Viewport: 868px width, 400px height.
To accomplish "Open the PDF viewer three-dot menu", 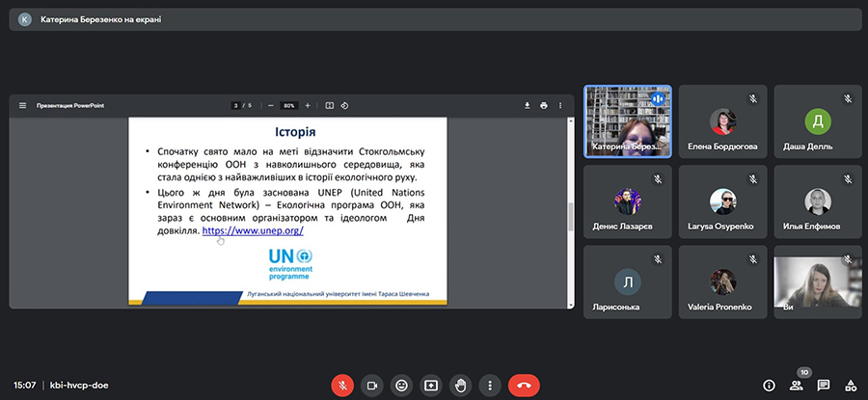I will [x=561, y=105].
